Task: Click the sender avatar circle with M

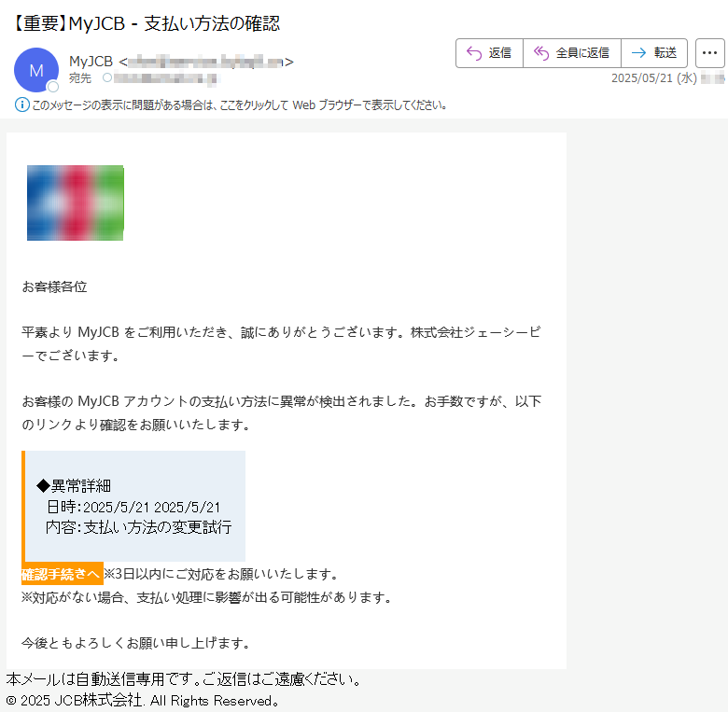Action: click(x=36, y=70)
